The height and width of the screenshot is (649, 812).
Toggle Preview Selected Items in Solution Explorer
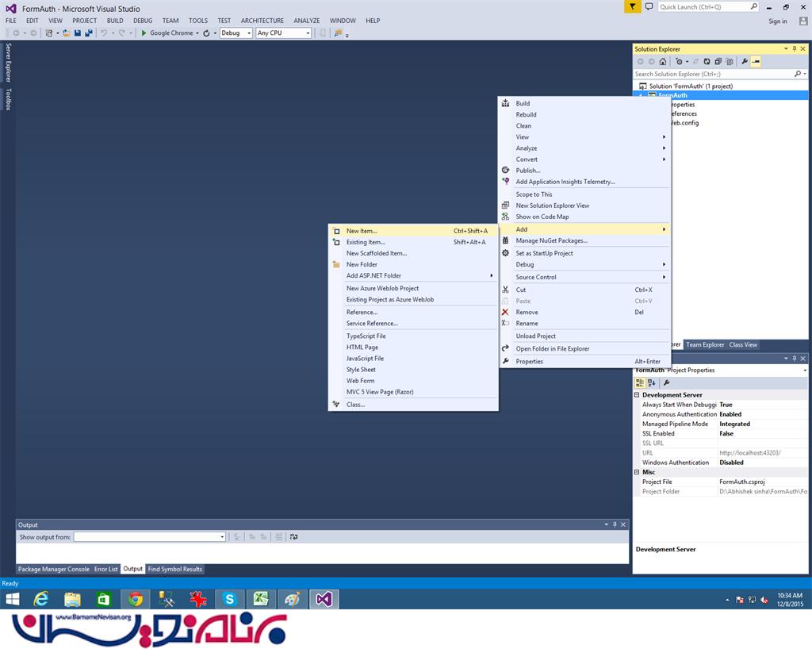[x=756, y=62]
